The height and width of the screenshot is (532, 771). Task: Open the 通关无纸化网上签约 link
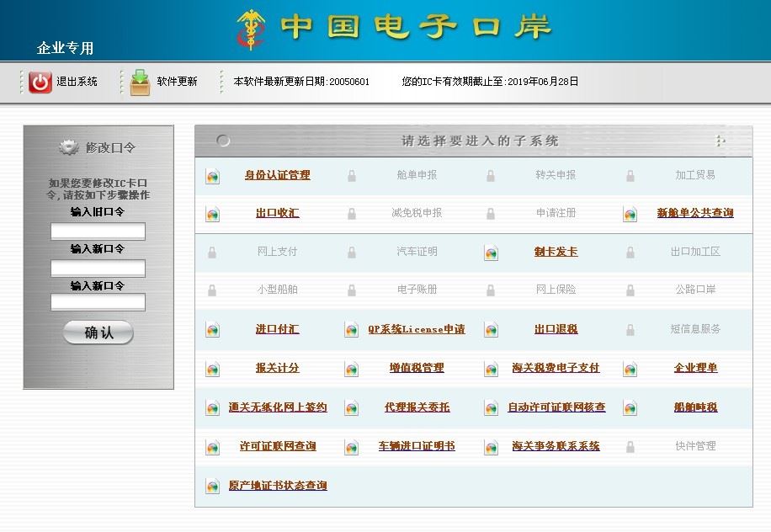point(277,407)
